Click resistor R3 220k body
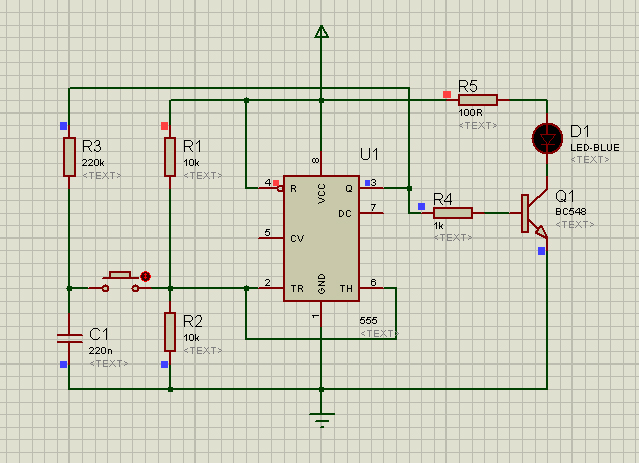 pos(69,157)
